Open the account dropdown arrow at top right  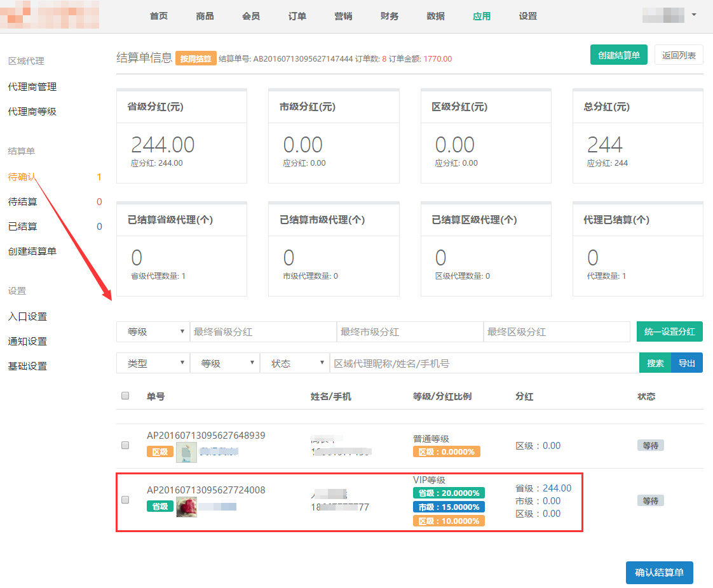click(693, 15)
